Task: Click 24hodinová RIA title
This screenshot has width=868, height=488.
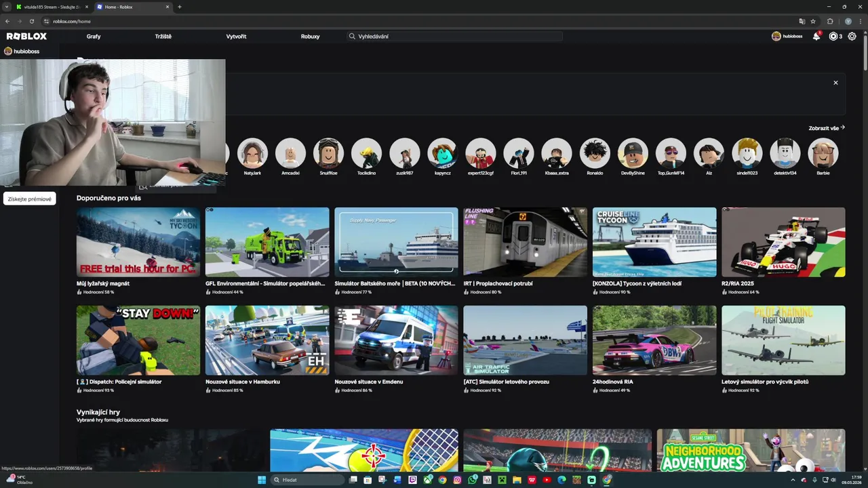Action: (613, 382)
